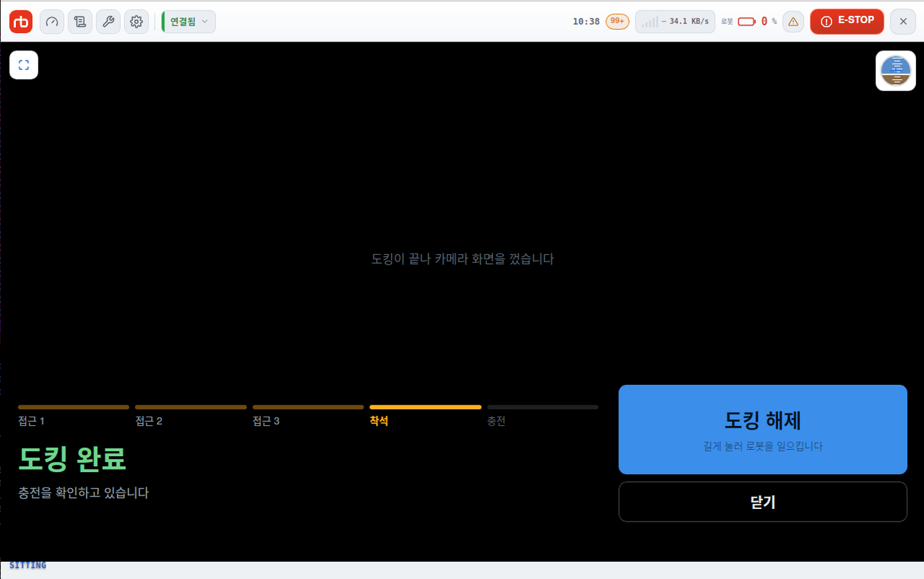
Task: Click the 10:38 clock text
Action: coord(586,22)
